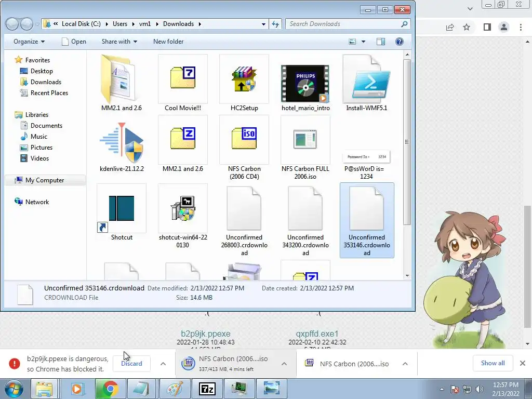This screenshot has width=532, height=399.
Task: Open Music library
Action: click(x=38, y=137)
